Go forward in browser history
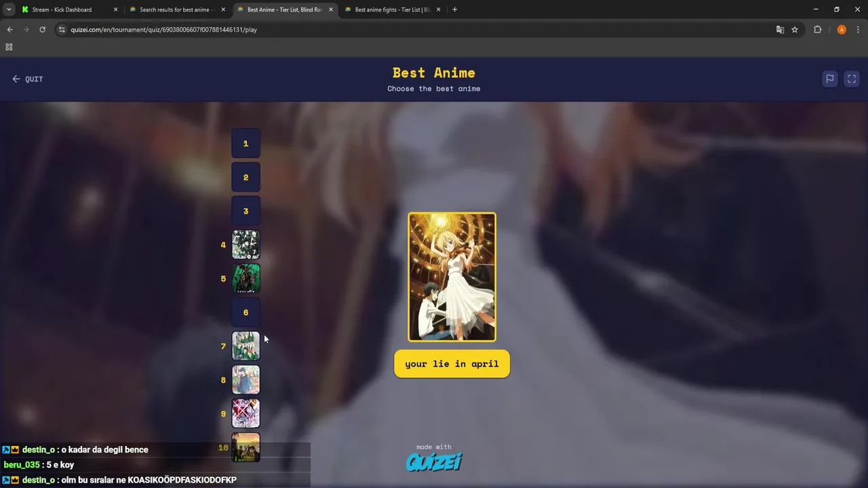Image resolution: width=868 pixels, height=488 pixels. [26, 30]
